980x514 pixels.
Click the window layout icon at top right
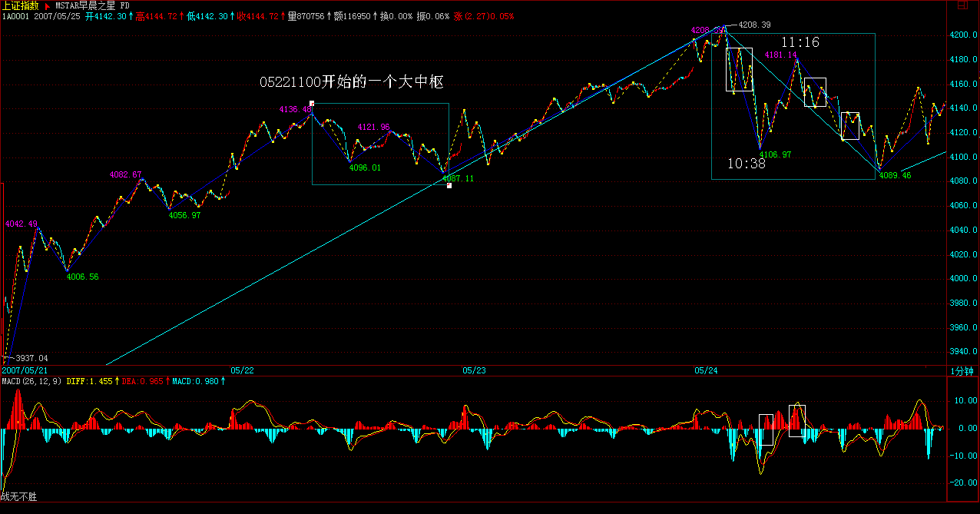click(x=963, y=6)
